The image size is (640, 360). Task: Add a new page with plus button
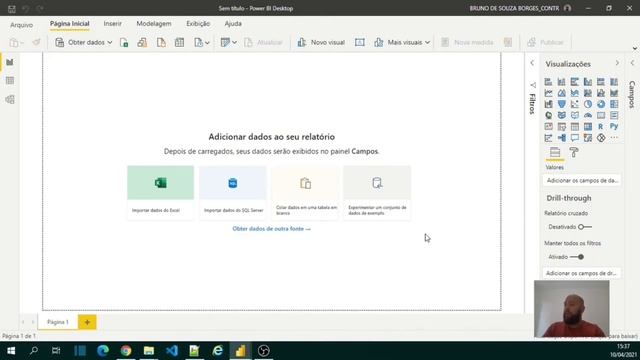click(87, 322)
